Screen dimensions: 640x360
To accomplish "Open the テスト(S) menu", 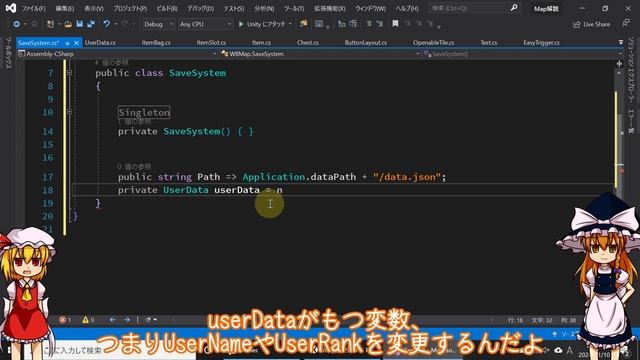I will tap(234, 8).
